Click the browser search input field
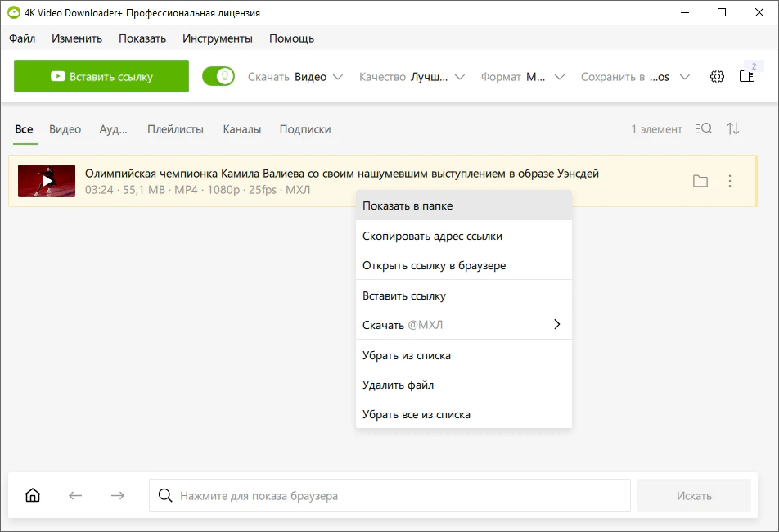This screenshot has height=532, width=779. (x=368, y=494)
